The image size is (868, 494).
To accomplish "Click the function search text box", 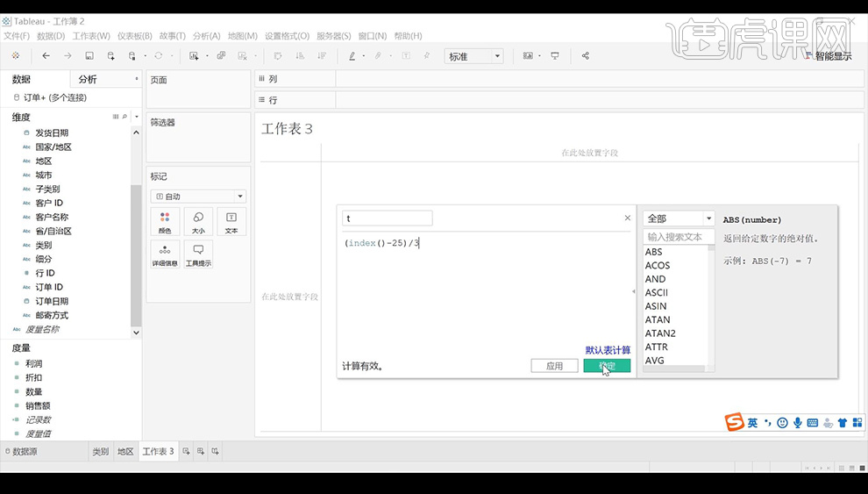I will (x=679, y=237).
